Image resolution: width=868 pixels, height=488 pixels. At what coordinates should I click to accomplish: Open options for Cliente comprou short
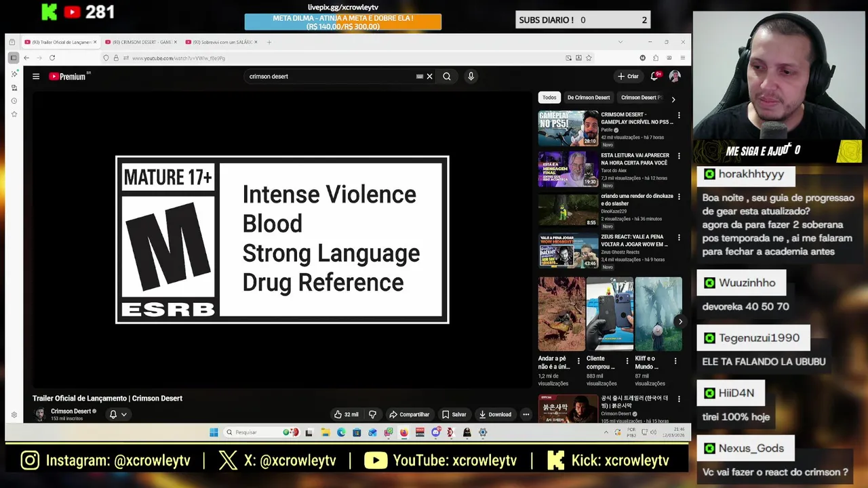pyautogui.click(x=627, y=361)
